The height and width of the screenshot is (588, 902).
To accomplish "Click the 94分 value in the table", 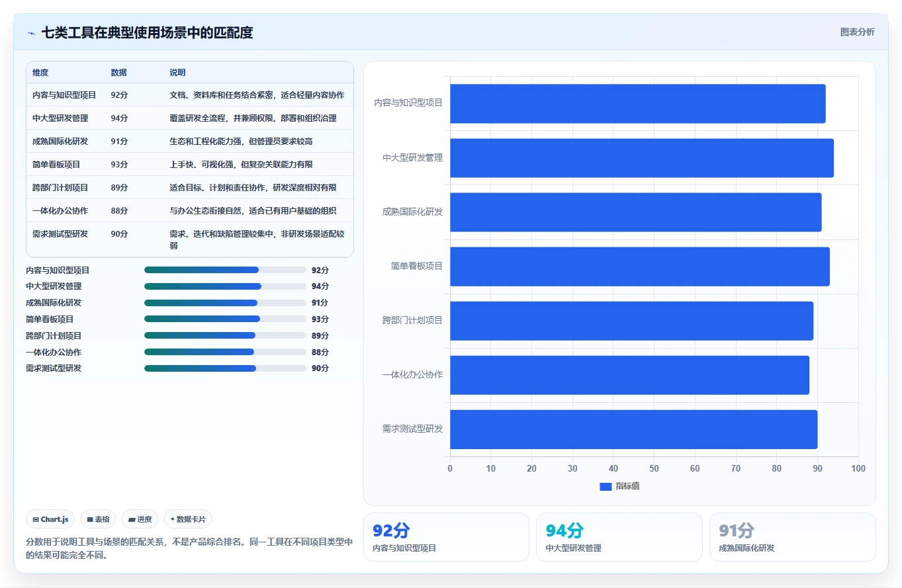I will coord(119,118).
